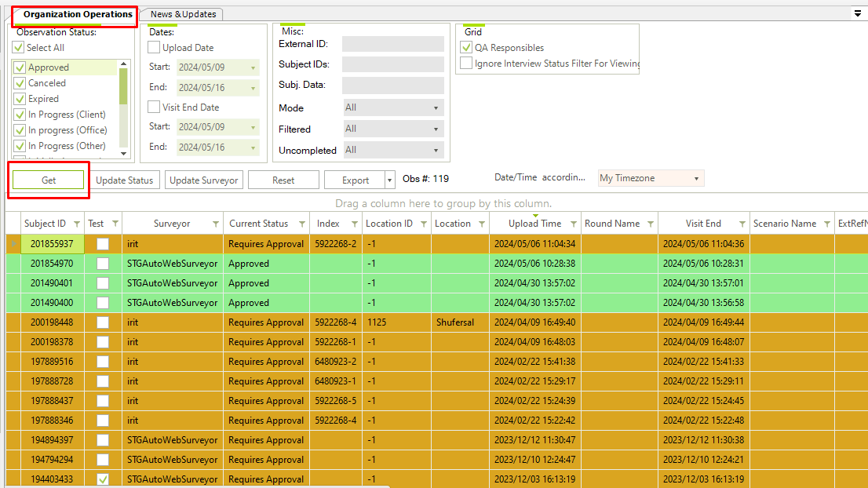Open the filter icon on Upload Time column
The height and width of the screenshot is (488, 868).
click(x=573, y=224)
